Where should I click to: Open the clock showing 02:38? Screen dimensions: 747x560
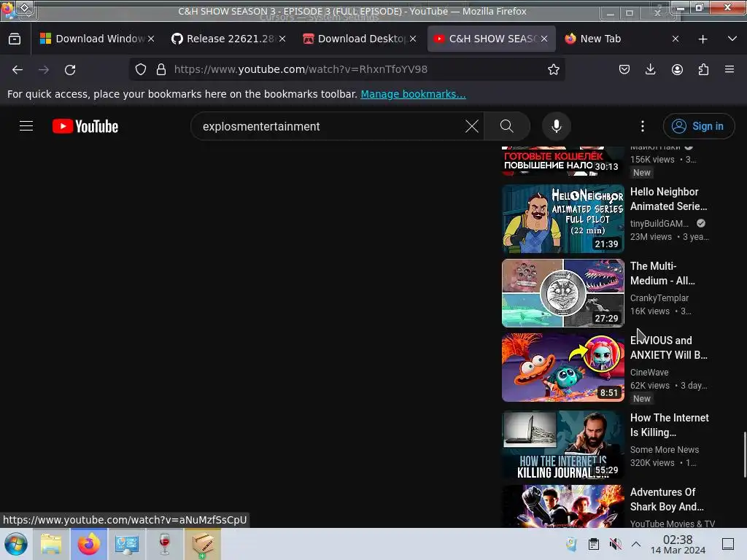pyautogui.click(x=678, y=544)
